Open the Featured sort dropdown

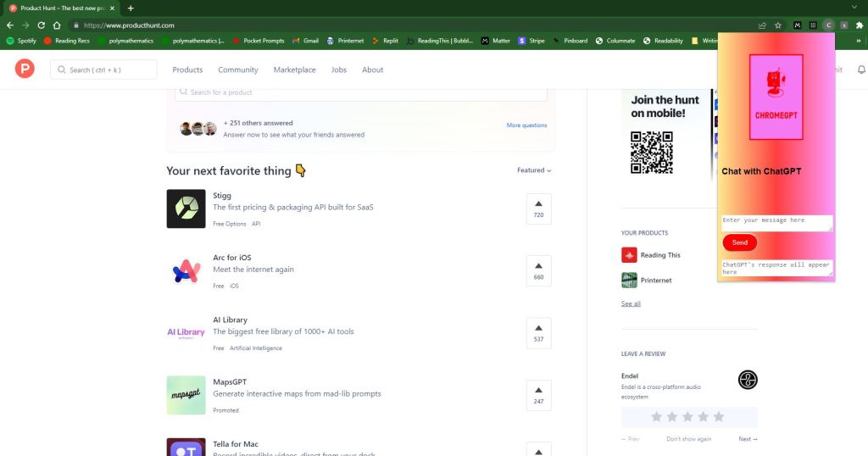[x=534, y=170]
